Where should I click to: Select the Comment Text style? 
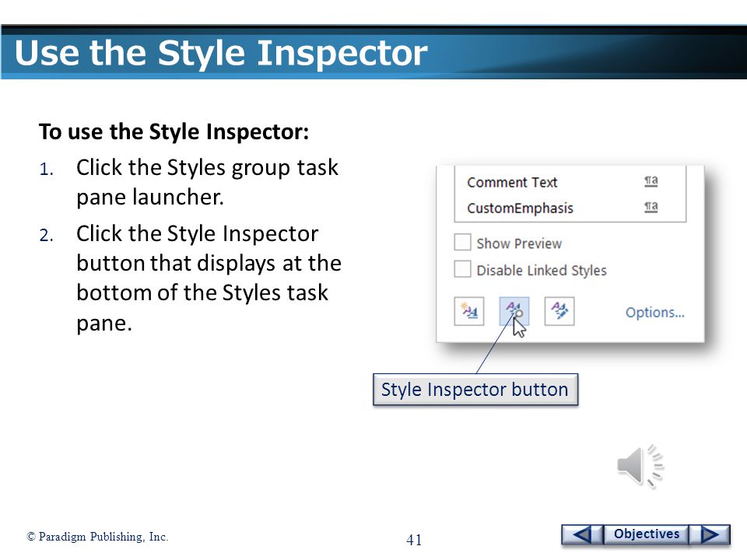(x=512, y=182)
